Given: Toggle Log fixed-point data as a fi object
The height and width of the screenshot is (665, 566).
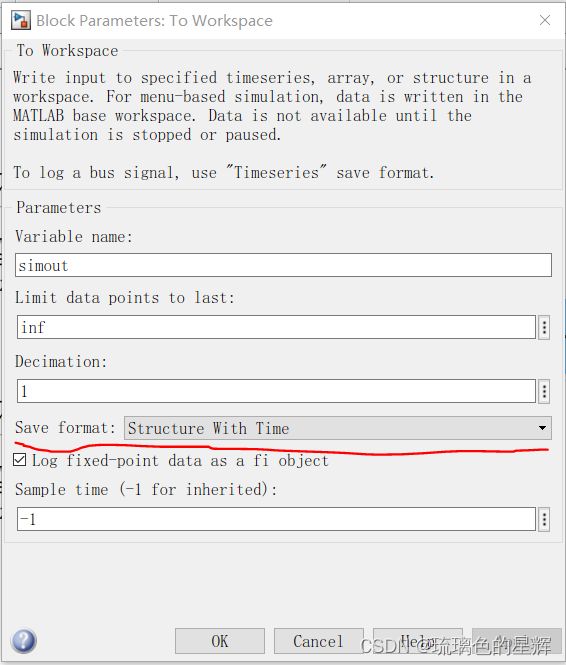Looking at the screenshot, I should (x=20, y=460).
